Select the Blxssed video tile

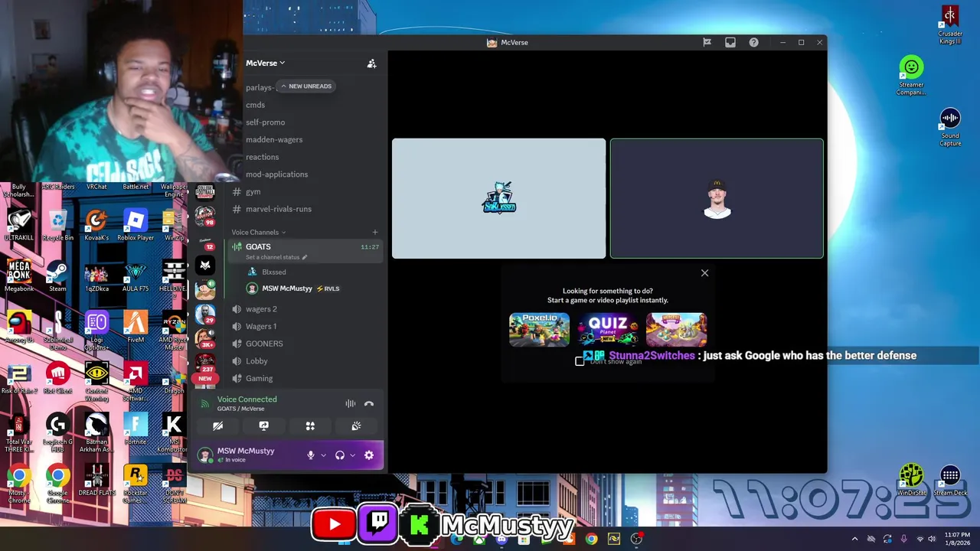click(499, 199)
